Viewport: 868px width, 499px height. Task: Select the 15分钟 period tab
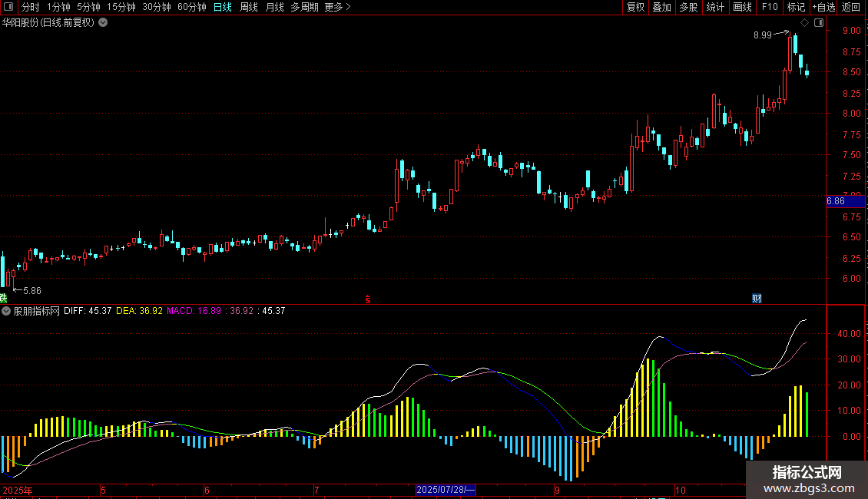[x=121, y=7]
